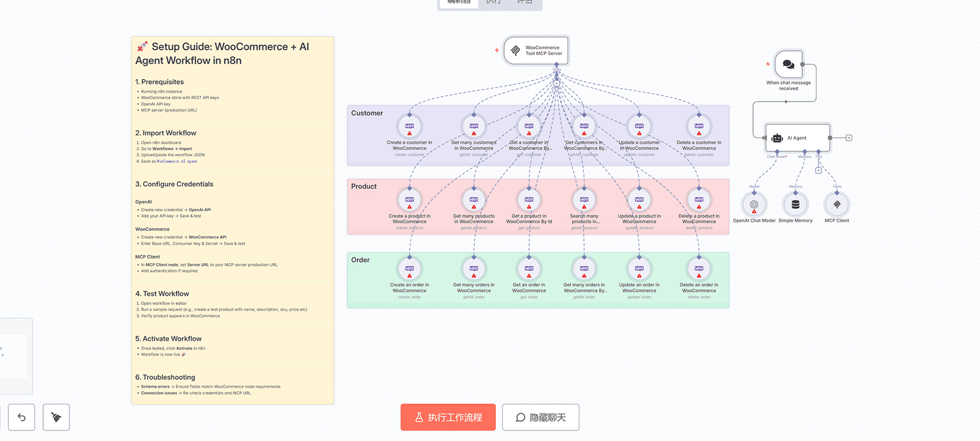Click the 执行工作流程 button
980x441 pixels.
click(x=448, y=417)
